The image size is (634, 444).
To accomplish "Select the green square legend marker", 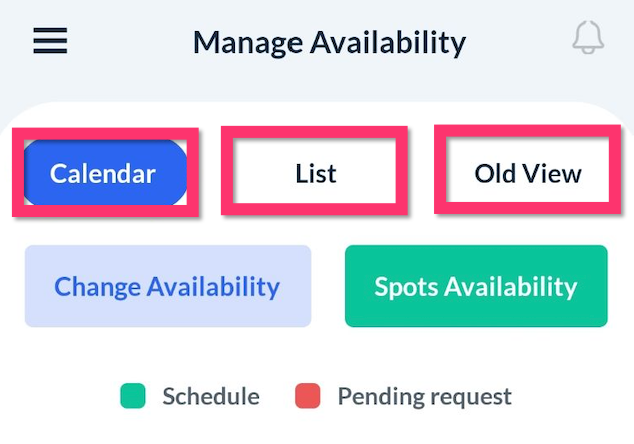I will 132,396.
